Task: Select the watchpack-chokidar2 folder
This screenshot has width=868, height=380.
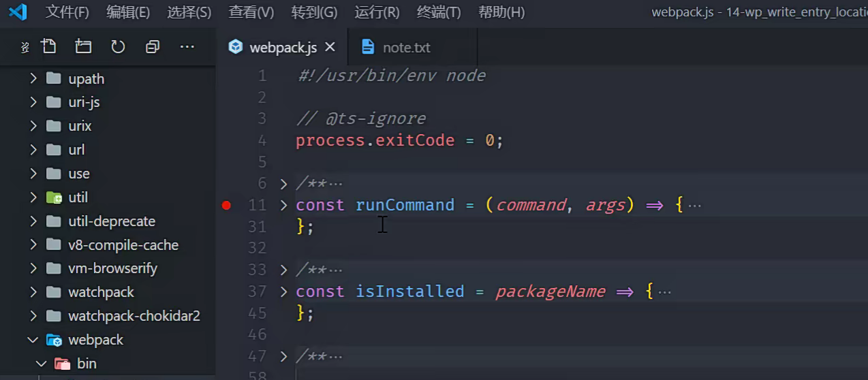Action: coord(134,316)
